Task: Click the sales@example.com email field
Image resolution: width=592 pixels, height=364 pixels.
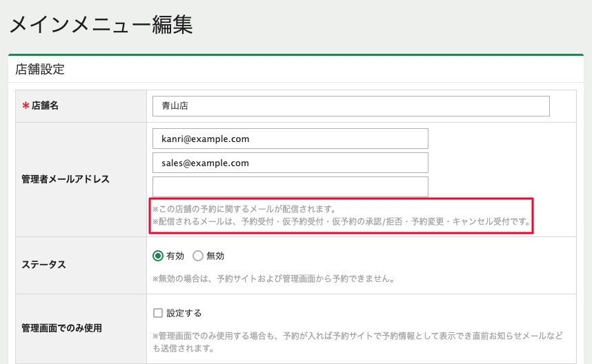Action: click(290, 163)
